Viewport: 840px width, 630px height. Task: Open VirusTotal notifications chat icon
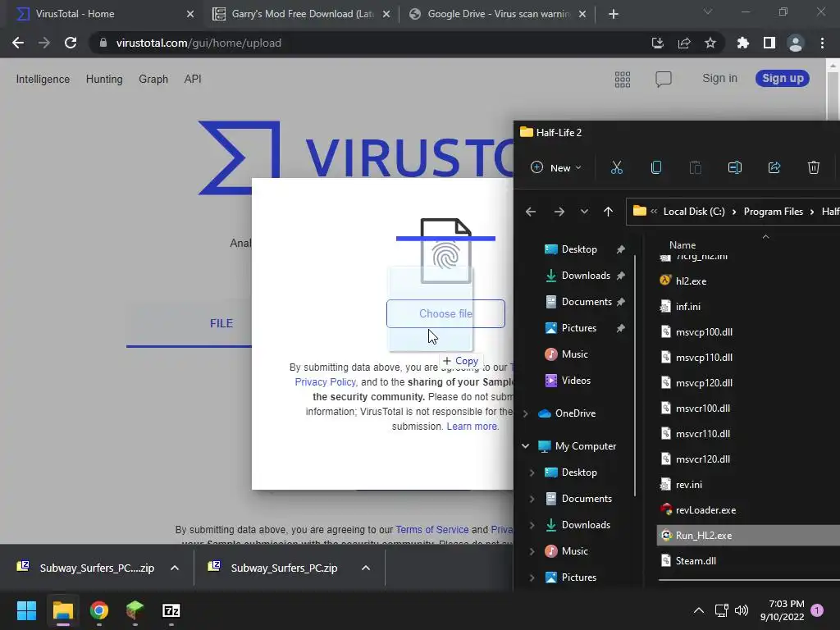coord(663,80)
